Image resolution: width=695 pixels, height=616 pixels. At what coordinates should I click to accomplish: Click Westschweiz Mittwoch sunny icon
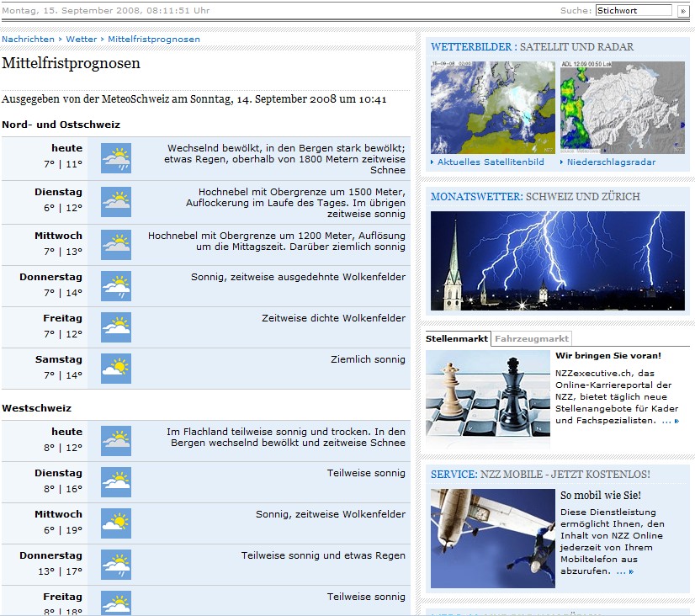coord(116,523)
